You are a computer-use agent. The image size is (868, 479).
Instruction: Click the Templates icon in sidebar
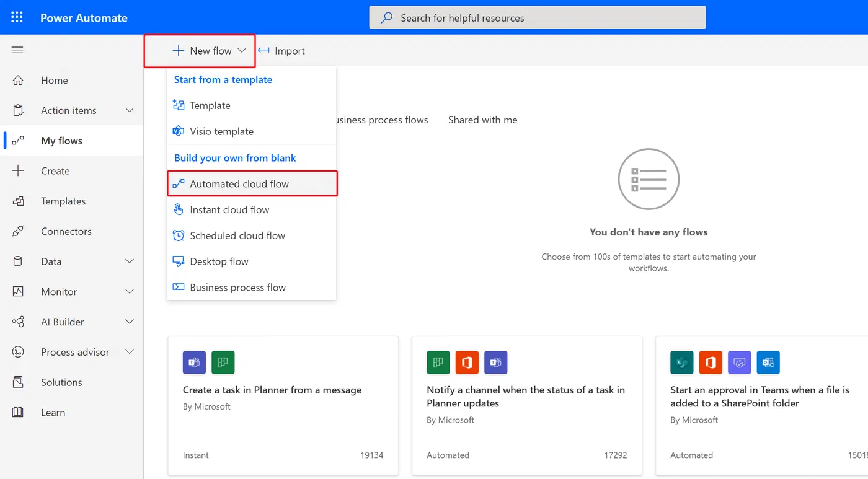pos(18,201)
